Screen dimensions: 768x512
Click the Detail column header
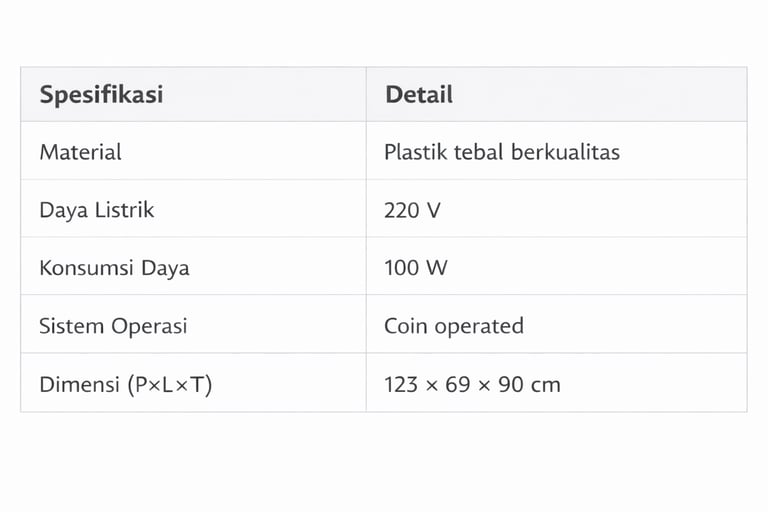pos(419,95)
